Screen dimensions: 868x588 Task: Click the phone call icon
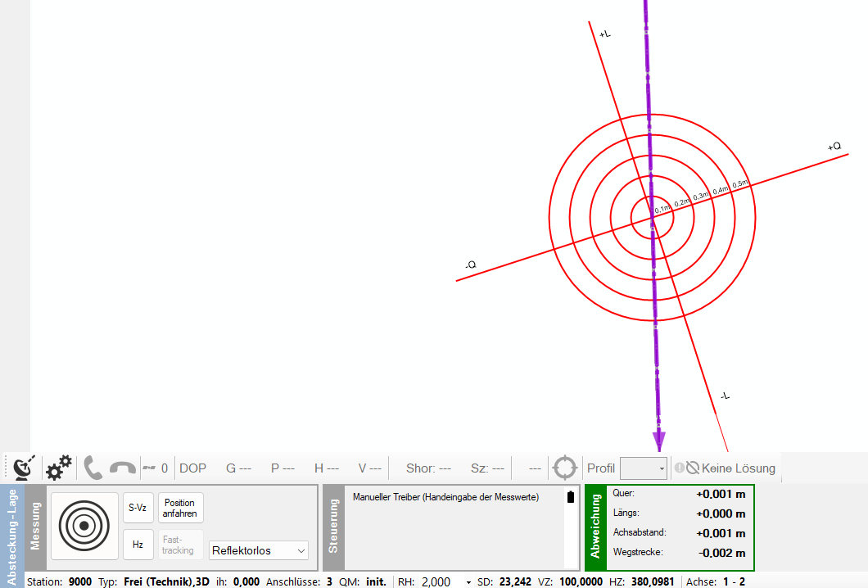click(93, 468)
